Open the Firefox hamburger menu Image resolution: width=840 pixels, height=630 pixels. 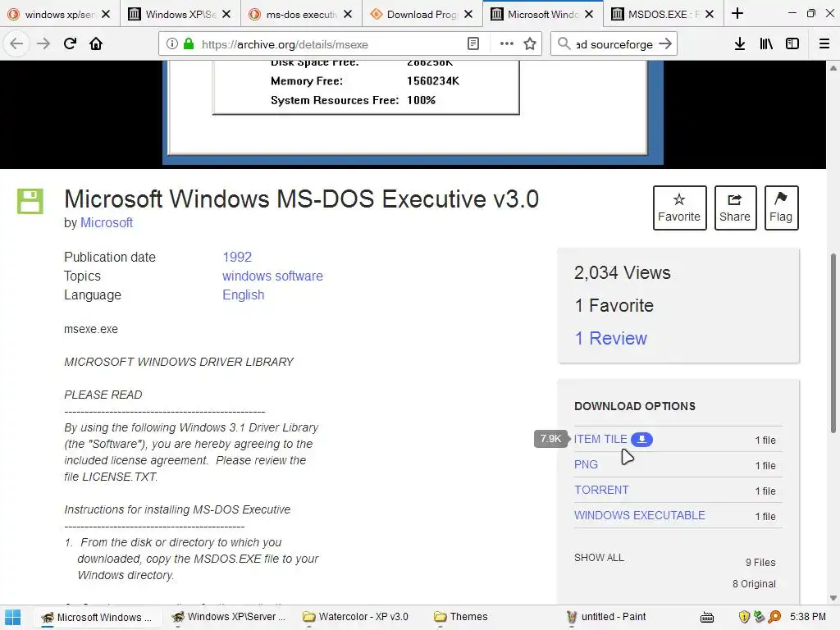point(824,44)
